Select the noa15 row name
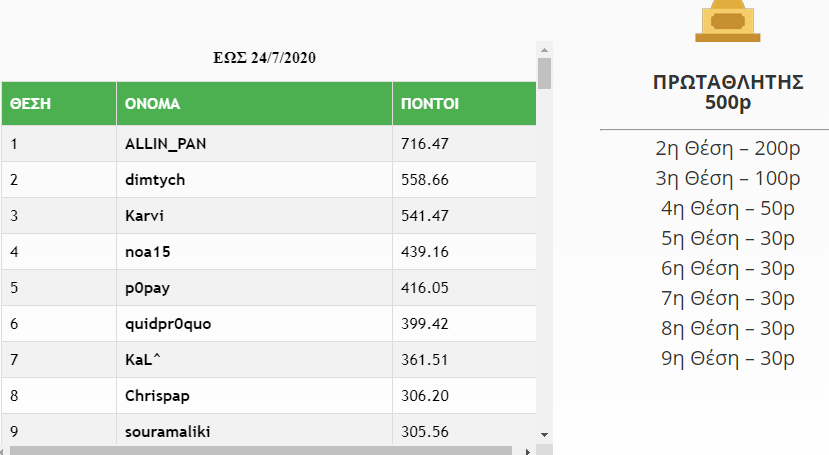The image size is (829, 455). click(148, 252)
